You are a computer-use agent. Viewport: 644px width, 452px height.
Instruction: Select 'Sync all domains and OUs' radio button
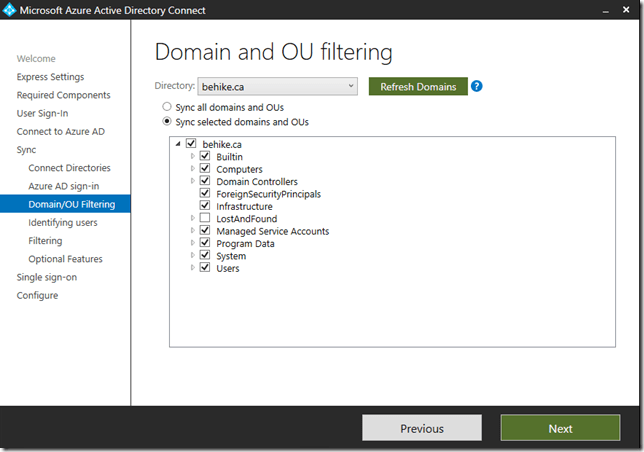[x=167, y=106]
